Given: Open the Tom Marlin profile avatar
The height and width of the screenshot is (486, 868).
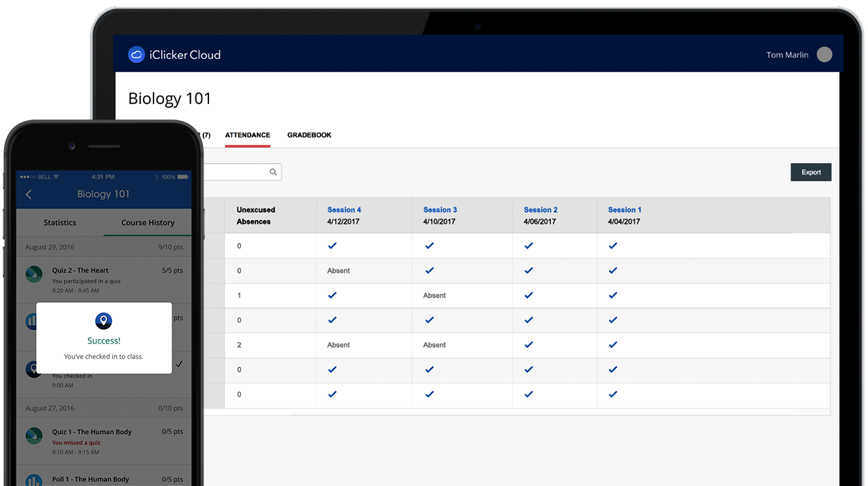Looking at the screenshot, I should pos(824,55).
